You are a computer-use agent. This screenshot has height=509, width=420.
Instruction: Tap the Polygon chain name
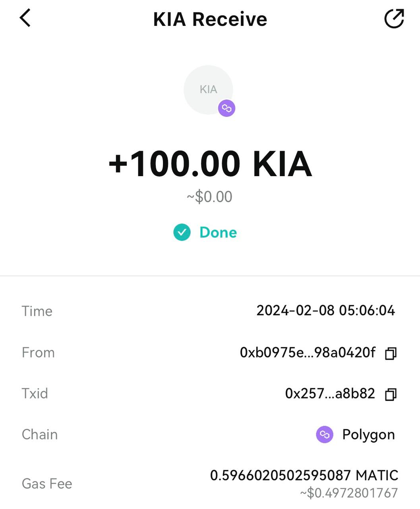[x=368, y=435]
